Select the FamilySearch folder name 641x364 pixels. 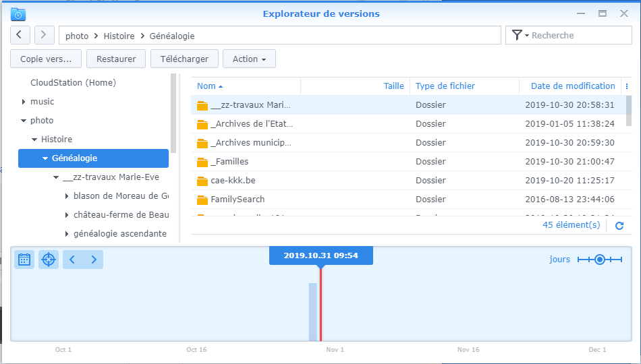click(x=238, y=200)
